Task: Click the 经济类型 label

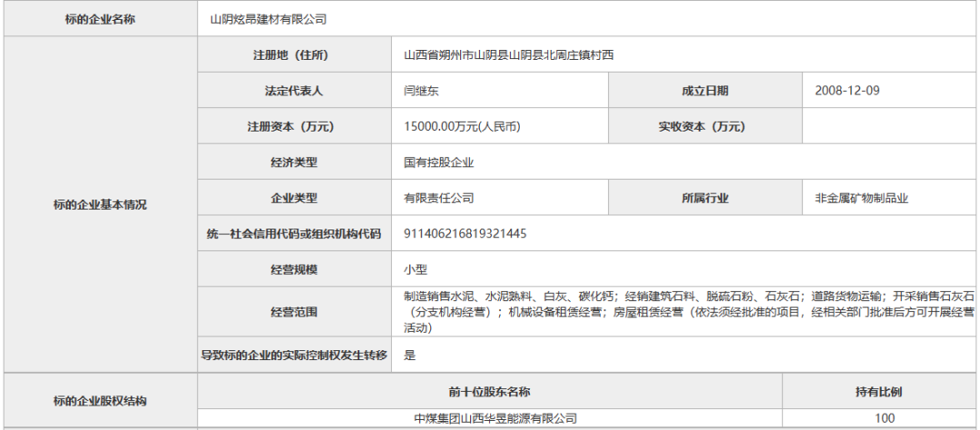Action: click(294, 162)
